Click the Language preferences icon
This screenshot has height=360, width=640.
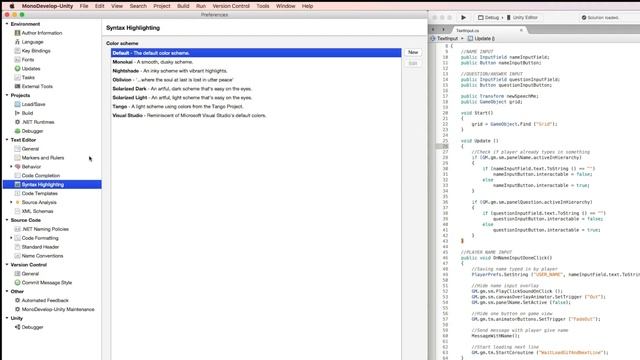click(x=17, y=42)
